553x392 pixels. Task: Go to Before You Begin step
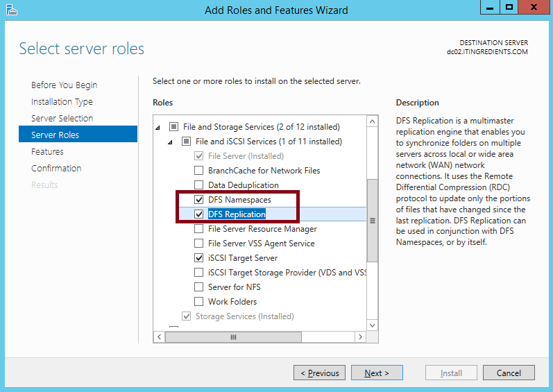pos(64,85)
